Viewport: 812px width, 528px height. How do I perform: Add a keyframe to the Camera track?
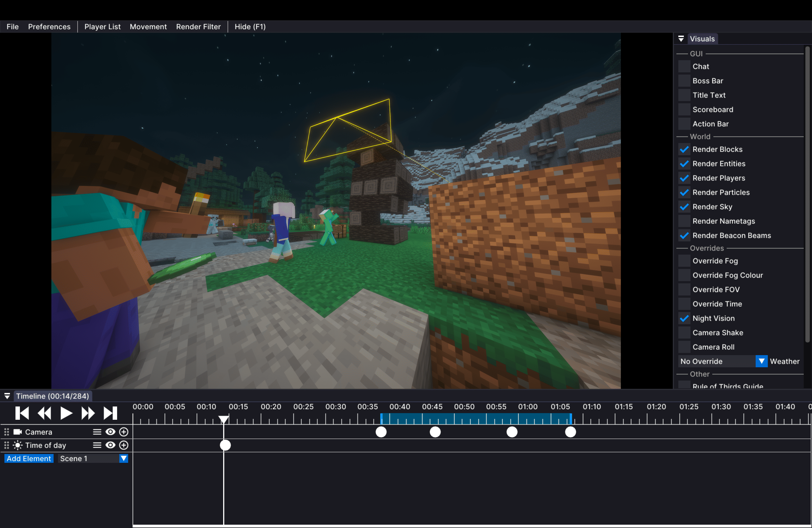[124, 432]
